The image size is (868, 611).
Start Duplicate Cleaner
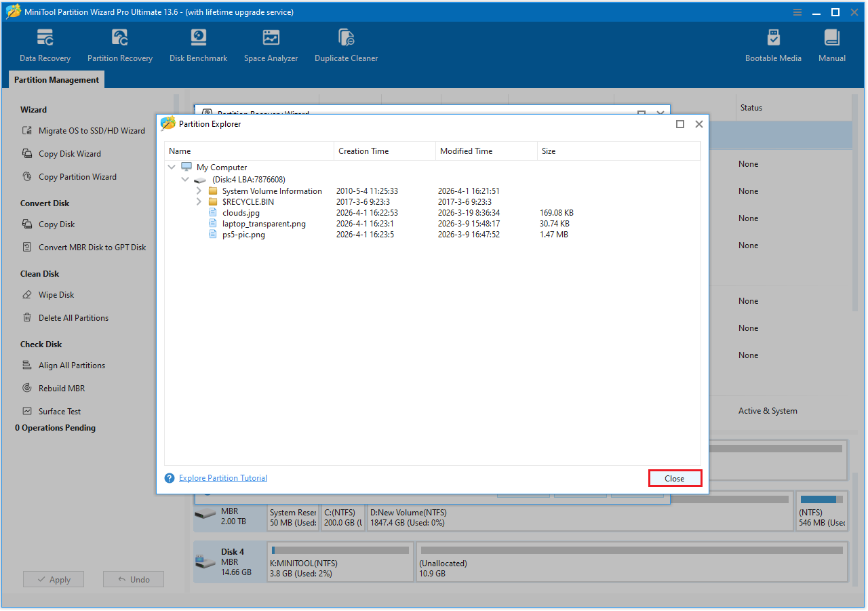346,44
